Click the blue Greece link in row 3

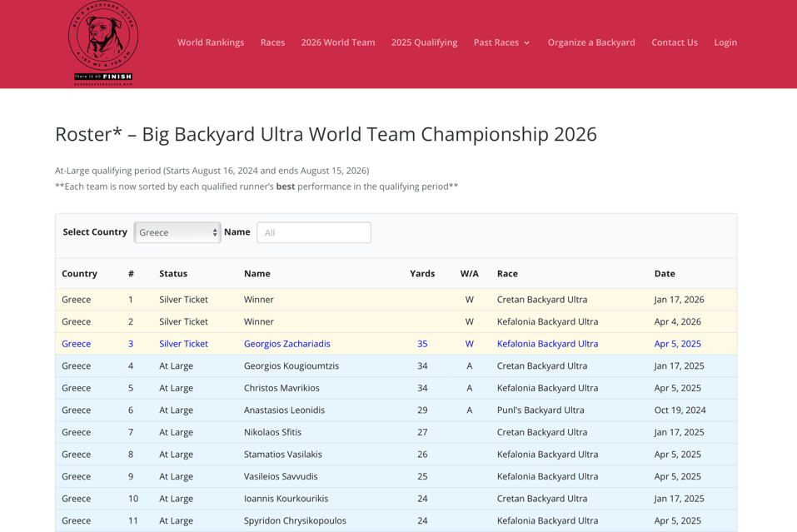[77, 344]
